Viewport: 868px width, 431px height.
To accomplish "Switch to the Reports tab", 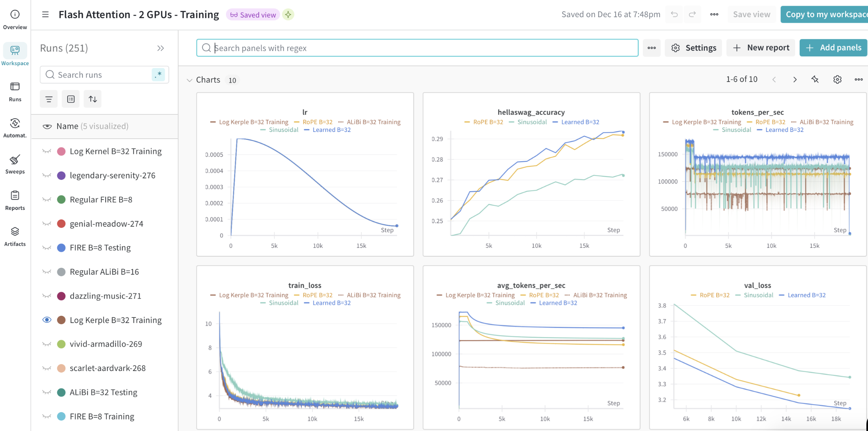I will click(x=15, y=200).
